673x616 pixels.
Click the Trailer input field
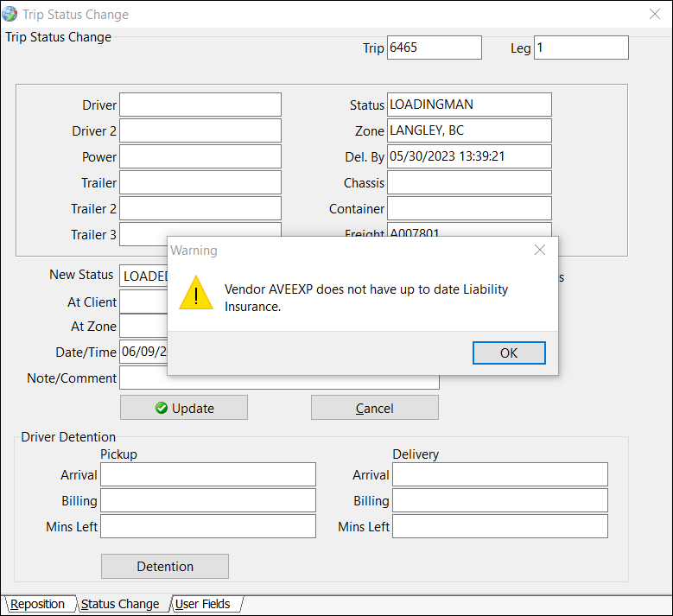tap(200, 182)
